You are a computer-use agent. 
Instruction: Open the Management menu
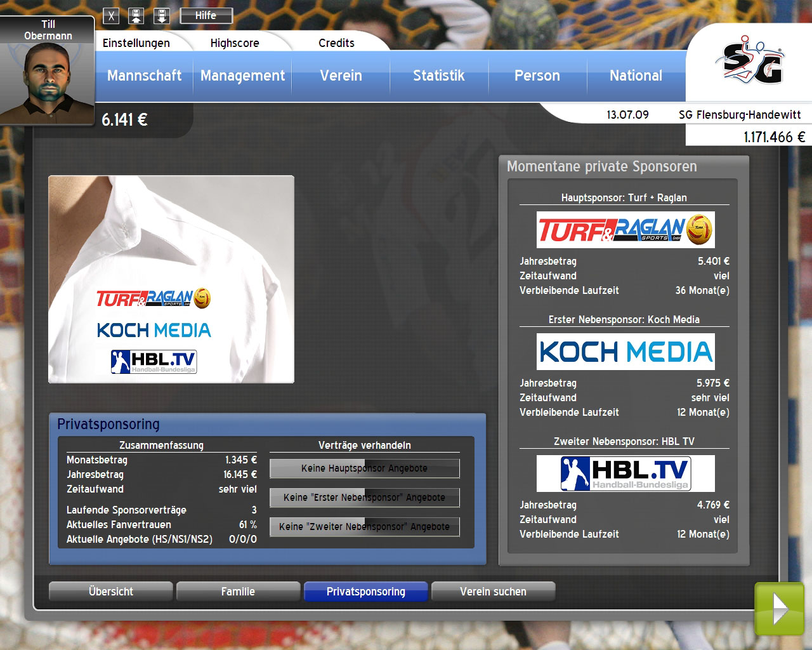[x=242, y=76]
